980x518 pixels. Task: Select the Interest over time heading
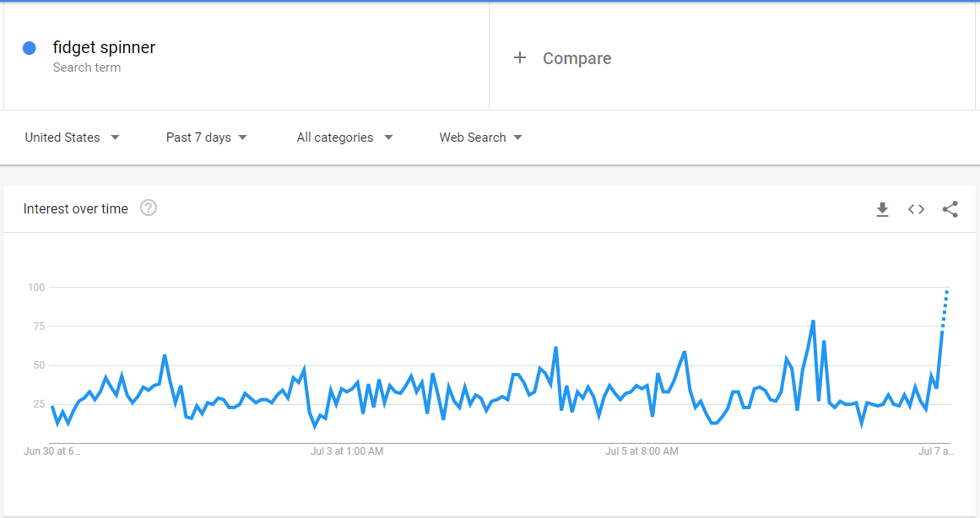(x=76, y=208)
